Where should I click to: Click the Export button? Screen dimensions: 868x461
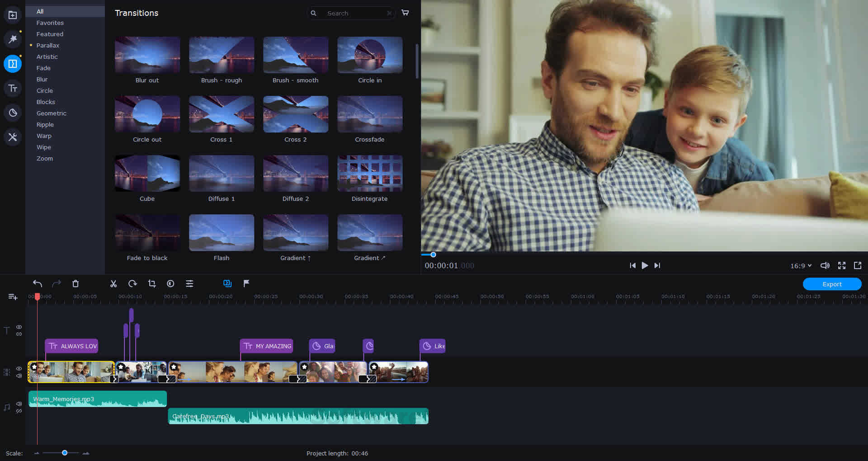[832, 284]
